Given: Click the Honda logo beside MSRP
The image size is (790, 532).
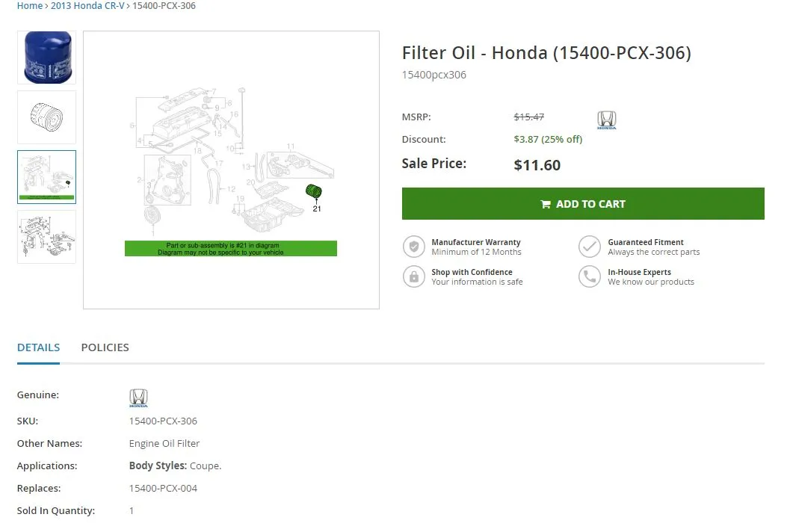Looking at the screenshot, I should click(606, 120).
